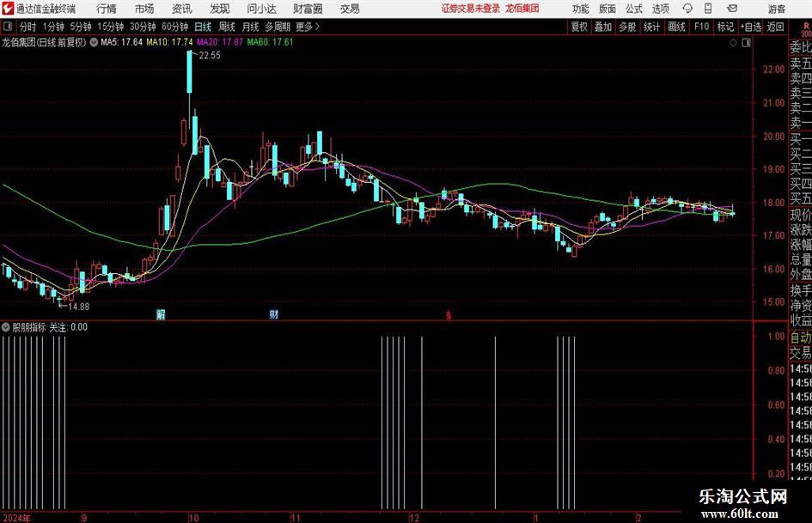
Task: Open the 功能 menu
Action: click(581, 9)
